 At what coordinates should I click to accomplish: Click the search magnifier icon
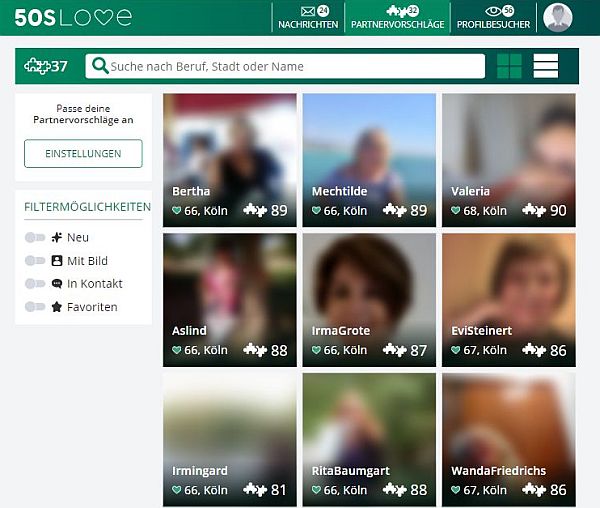(100, 67)
